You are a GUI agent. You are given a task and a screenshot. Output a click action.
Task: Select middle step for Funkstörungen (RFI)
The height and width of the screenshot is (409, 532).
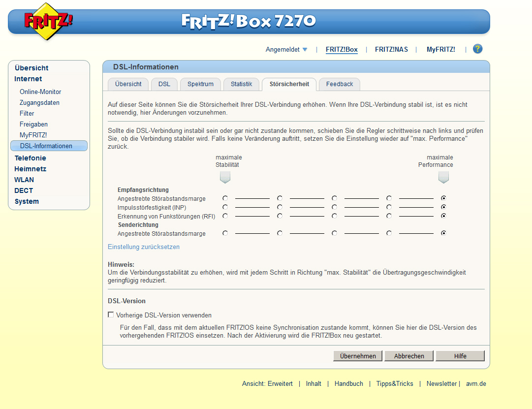[334, 216]
